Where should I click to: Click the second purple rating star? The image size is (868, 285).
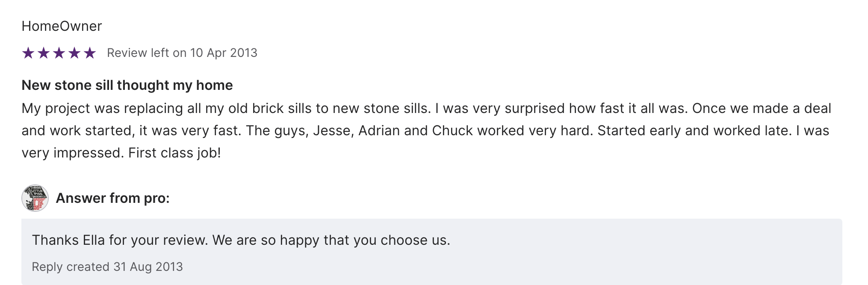tap(44, 53)
